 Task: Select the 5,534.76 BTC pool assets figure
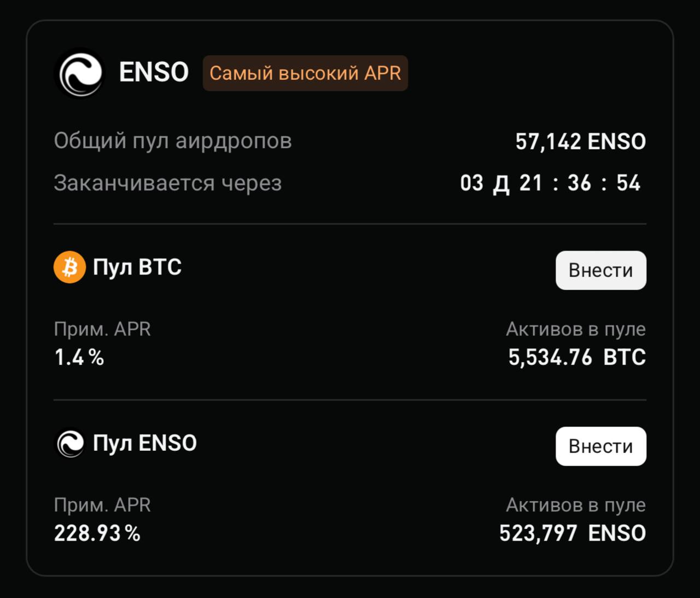click(x=576, y=357)
